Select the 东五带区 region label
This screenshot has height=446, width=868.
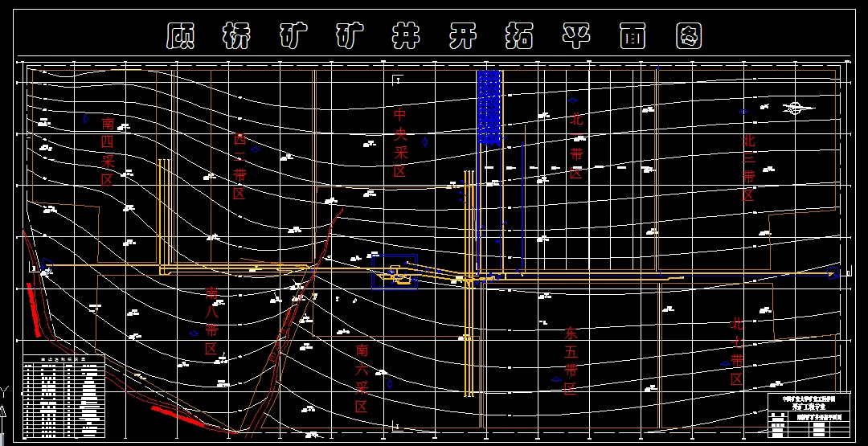click(x=571, y=361)
